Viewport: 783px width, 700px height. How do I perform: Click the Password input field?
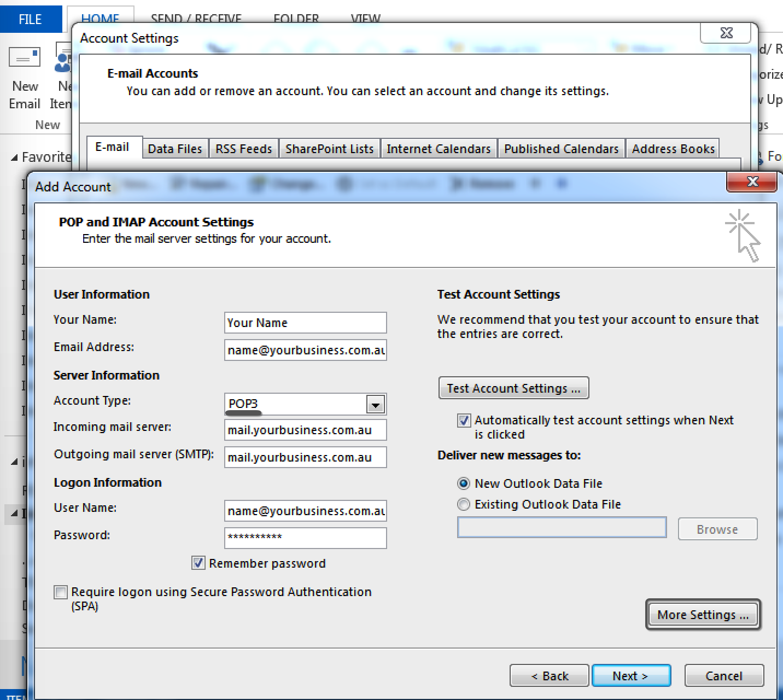click(306, 538)
